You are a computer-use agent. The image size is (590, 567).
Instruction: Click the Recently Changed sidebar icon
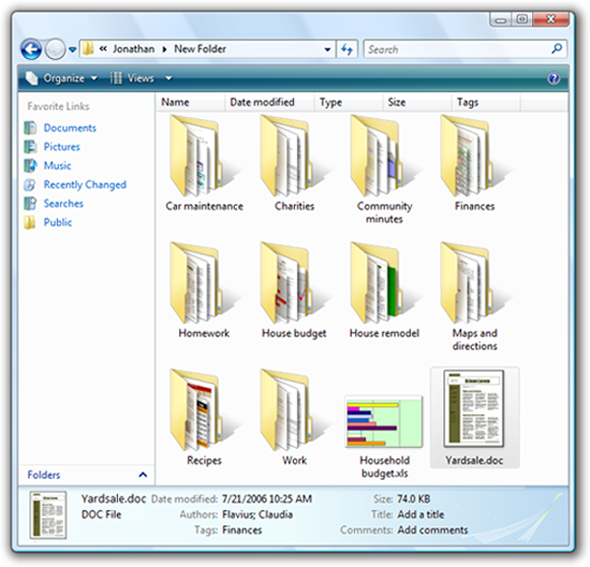(30, 185)
